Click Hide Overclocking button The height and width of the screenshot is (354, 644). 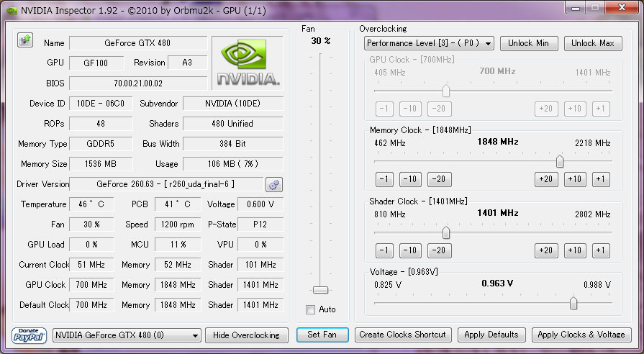click(246, 335)
